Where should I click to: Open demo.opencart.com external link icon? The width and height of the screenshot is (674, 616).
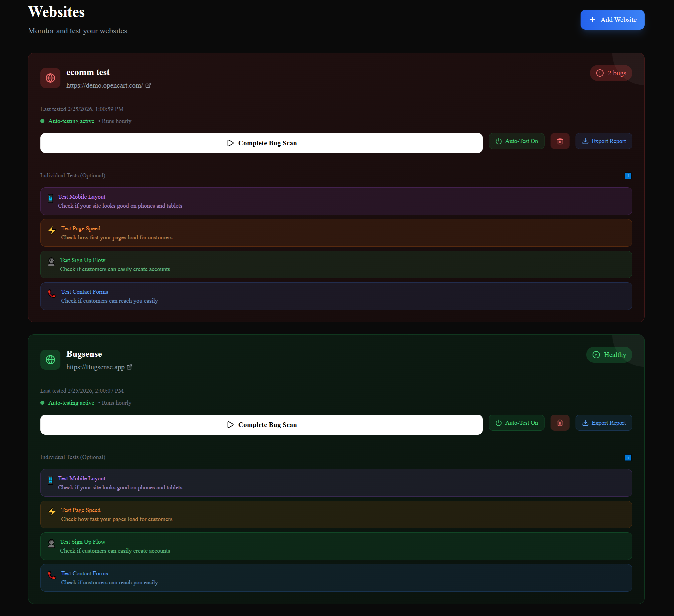click(148, 86)
